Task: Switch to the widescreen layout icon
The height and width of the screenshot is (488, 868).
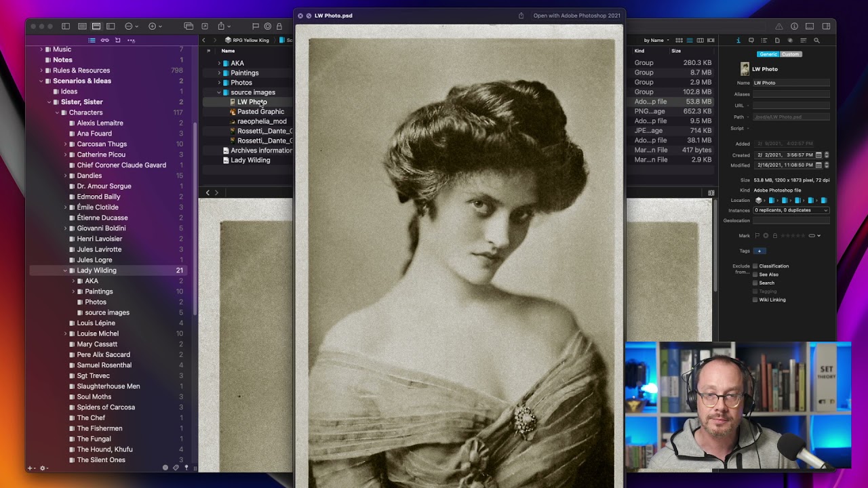Action: (x=111, y=26)
